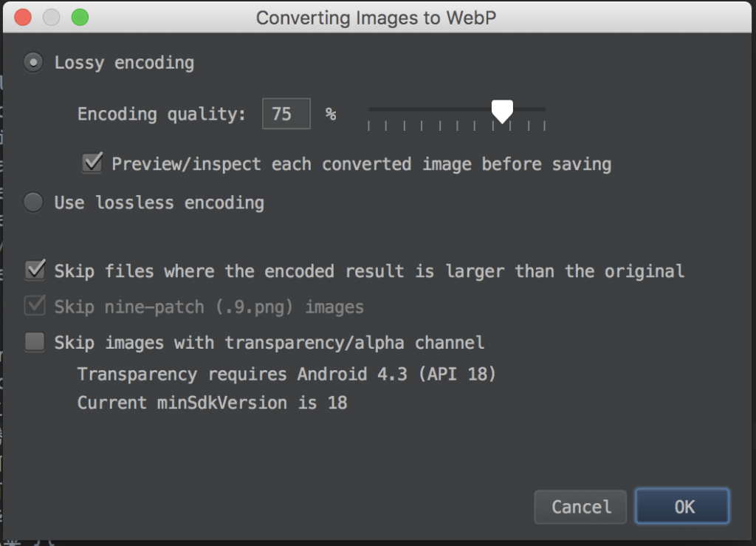Click the Converting Images to WebP title bar
The width and height of the screenshot is (756, 546).
pos(377,18)
